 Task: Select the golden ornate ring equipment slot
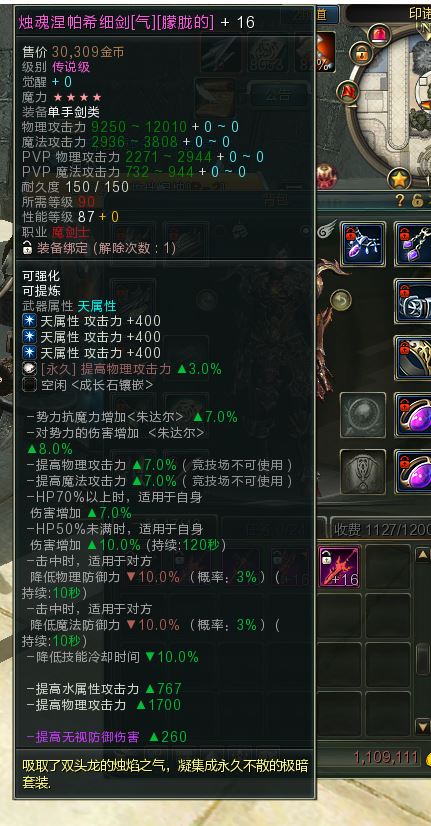point(413,358)
